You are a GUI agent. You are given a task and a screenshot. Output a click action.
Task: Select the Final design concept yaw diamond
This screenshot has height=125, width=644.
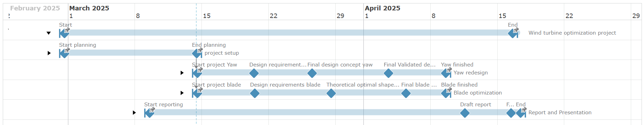click(x=312, y=73)
